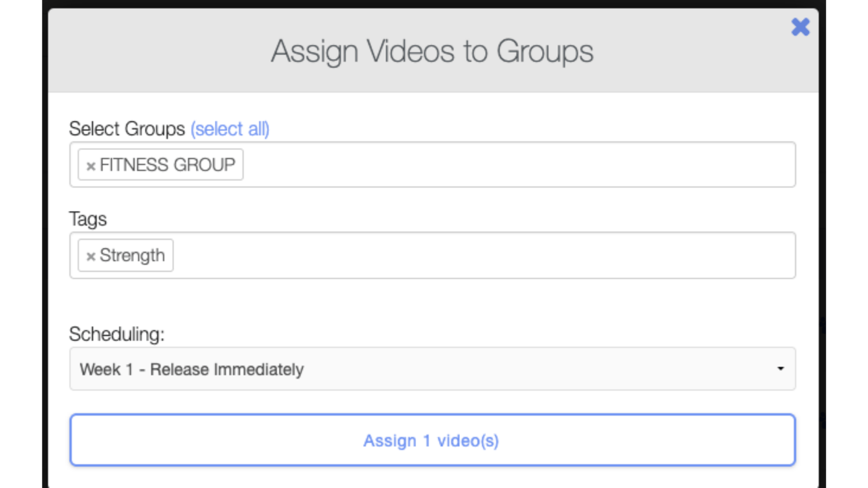Expand the Week 1 - Release Immediately selector
The image size is (868, 488).
pos(432,369)
